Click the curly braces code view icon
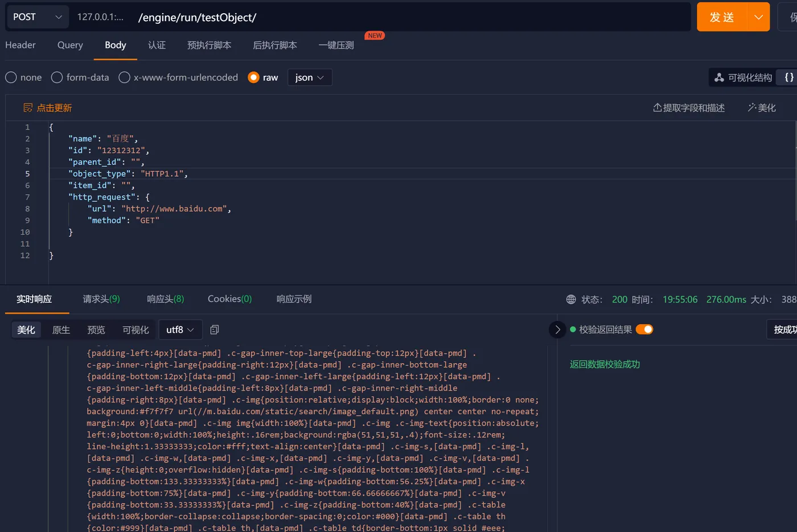Image resolution: width=797 pixels, height=532 pixels. [x=788, y=77]
